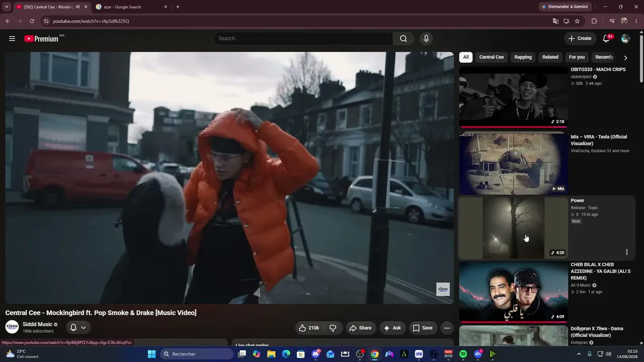Screen dimensions: 644x362
Task: Go to YouTube Premium home logo
Action: [41, 39]
